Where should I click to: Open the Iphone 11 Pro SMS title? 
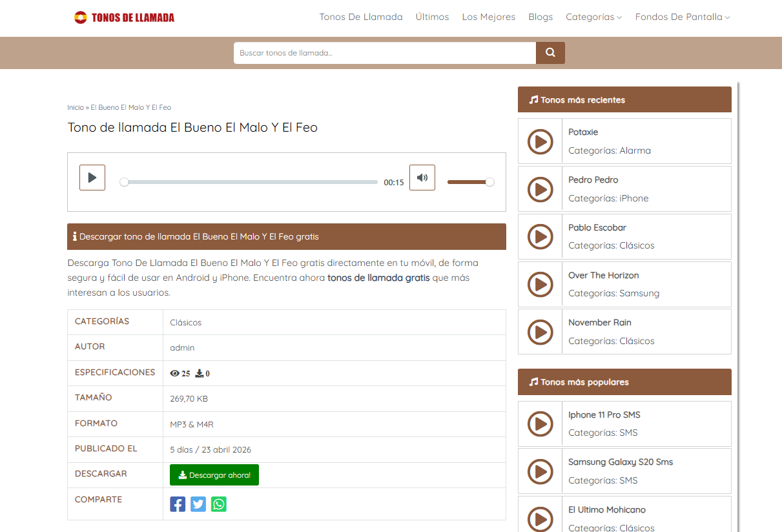pos(604,414)
